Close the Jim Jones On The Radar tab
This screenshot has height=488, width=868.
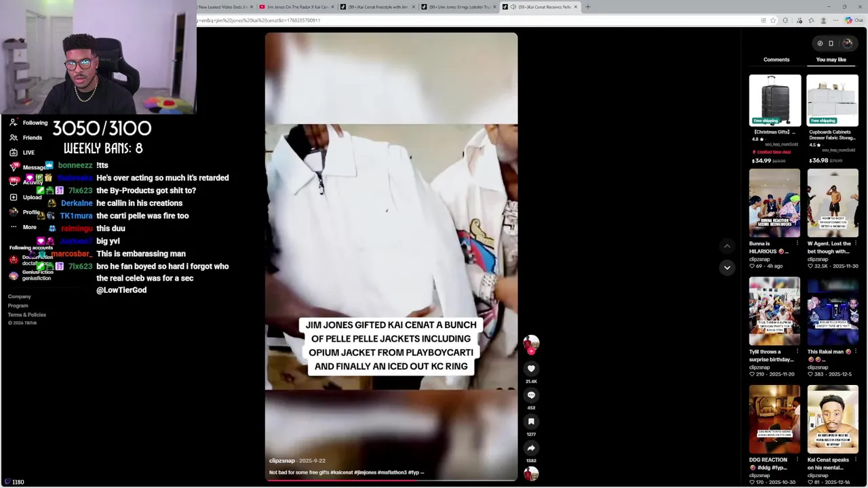pyautogui.click(x=332, y=7)
